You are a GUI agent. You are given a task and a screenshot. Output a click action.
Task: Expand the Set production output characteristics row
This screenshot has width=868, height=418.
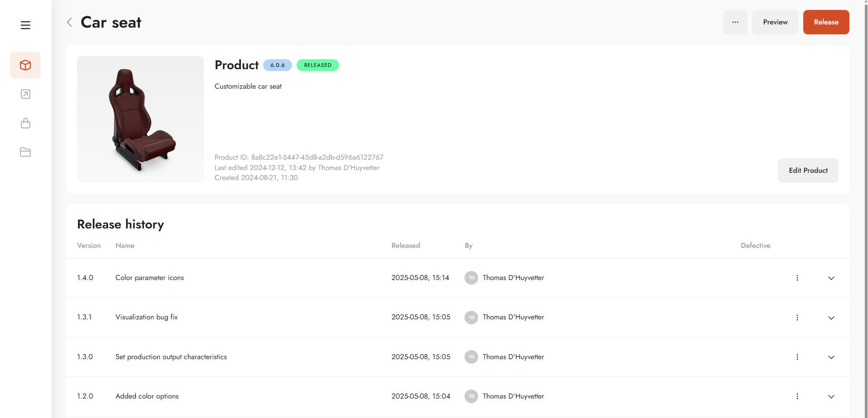tap(831, 357)
